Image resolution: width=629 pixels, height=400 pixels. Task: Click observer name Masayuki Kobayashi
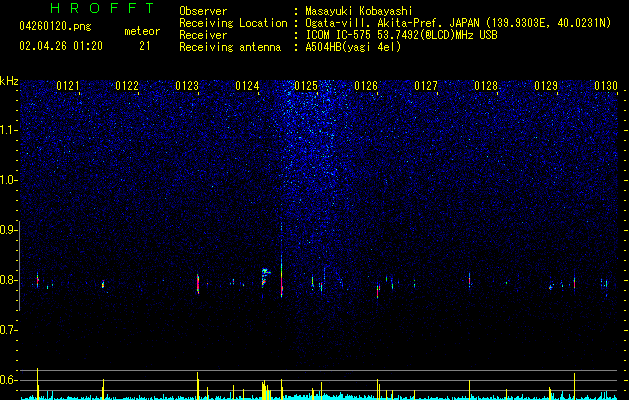point(359,12)
